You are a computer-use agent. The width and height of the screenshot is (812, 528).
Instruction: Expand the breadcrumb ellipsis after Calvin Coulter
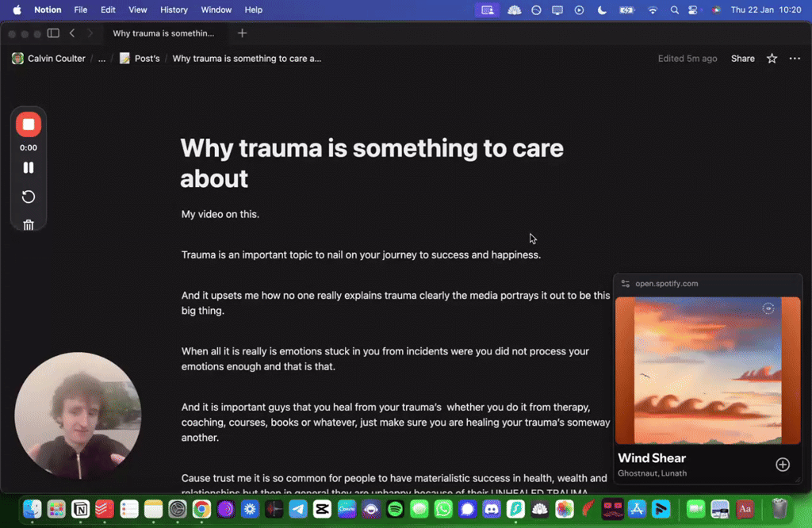[x=101, y=58]
